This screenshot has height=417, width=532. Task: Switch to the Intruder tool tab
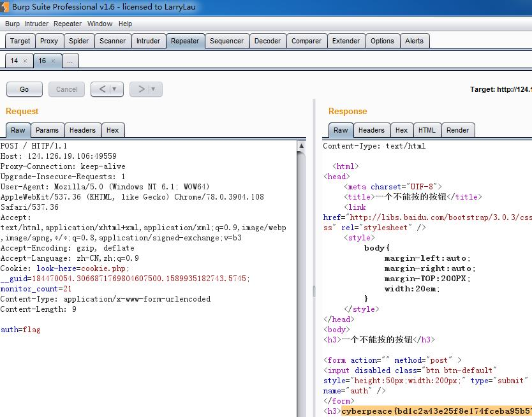pyautogui.click(x=148, y=41)
